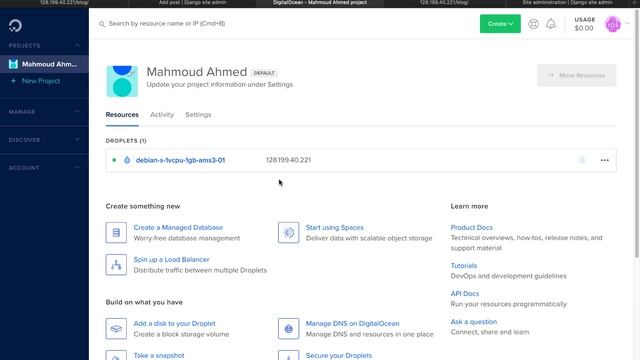Switch to Add post Django site admin tab
Screen dimensions: 640x360
point(192,3)
